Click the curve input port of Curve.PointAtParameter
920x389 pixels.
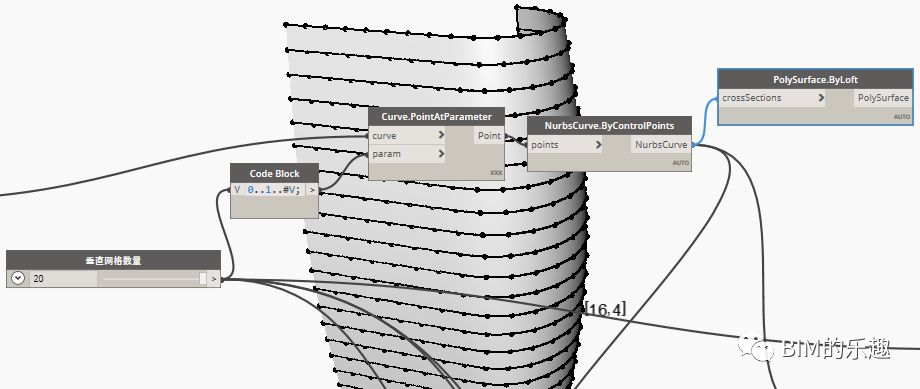[x=408, y=136]
